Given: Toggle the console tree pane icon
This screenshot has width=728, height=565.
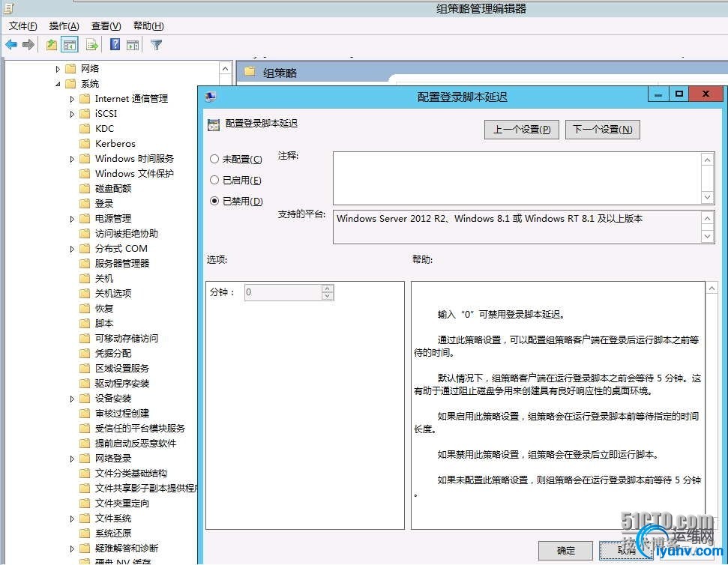Looking at the screenshot, I should (x=70, y=45).
